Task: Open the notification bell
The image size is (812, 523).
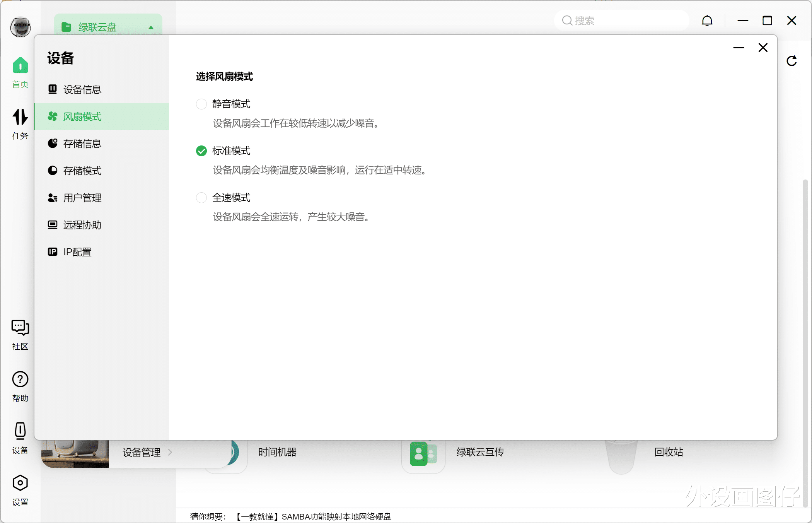Action: 707,21
